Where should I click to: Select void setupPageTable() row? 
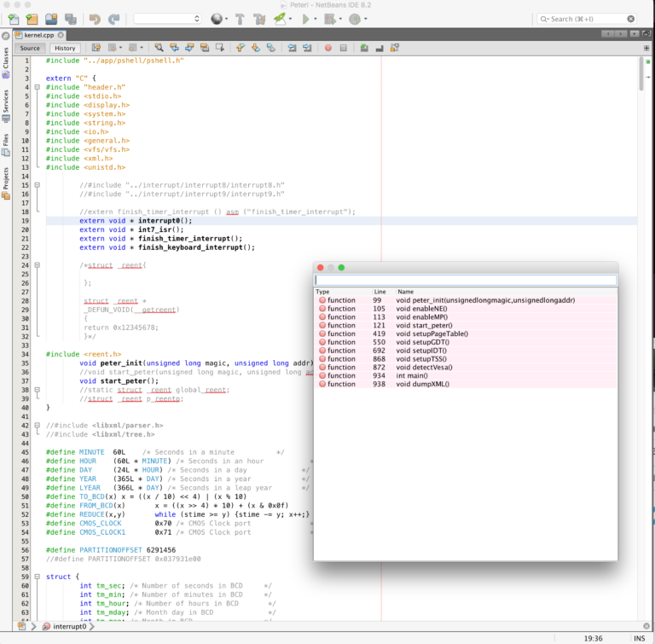click(465, 334)
